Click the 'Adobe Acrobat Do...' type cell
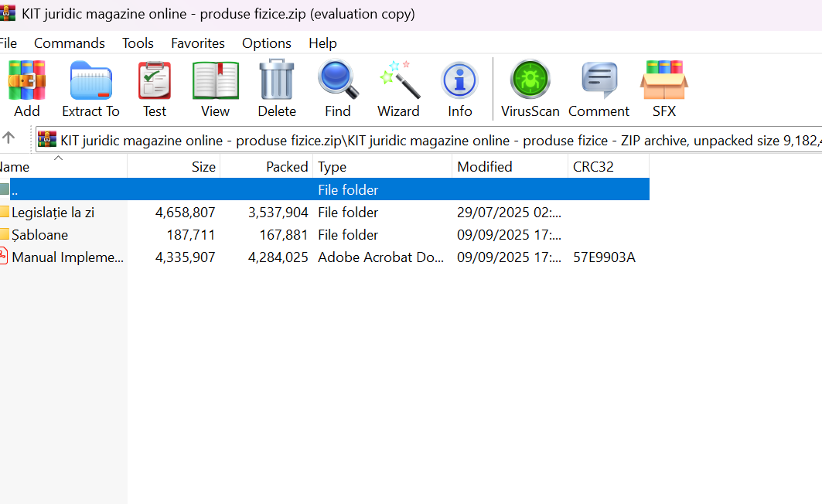822x504 pixels. point(380,257)
